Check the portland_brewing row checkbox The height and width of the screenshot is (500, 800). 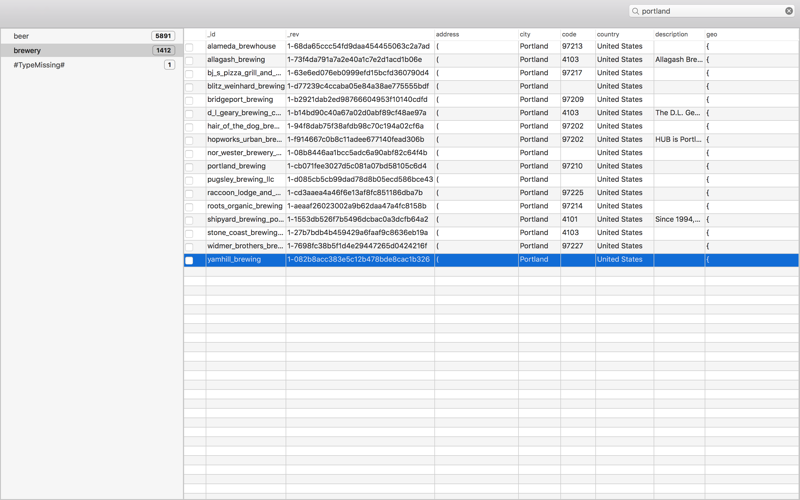point(189,167)
